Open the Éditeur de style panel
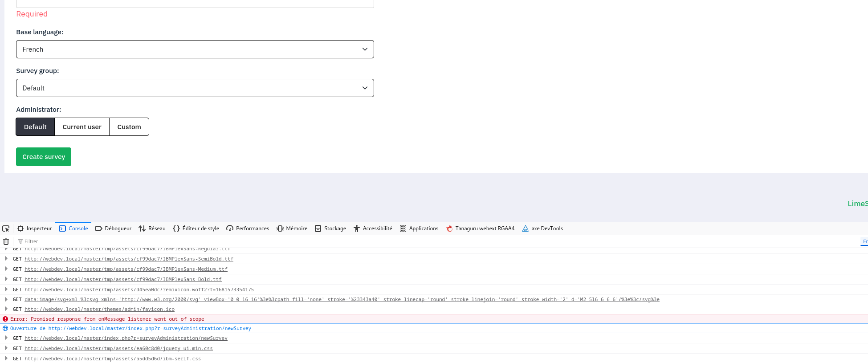The height and width of the screenshot is (363, 868). 196,228
